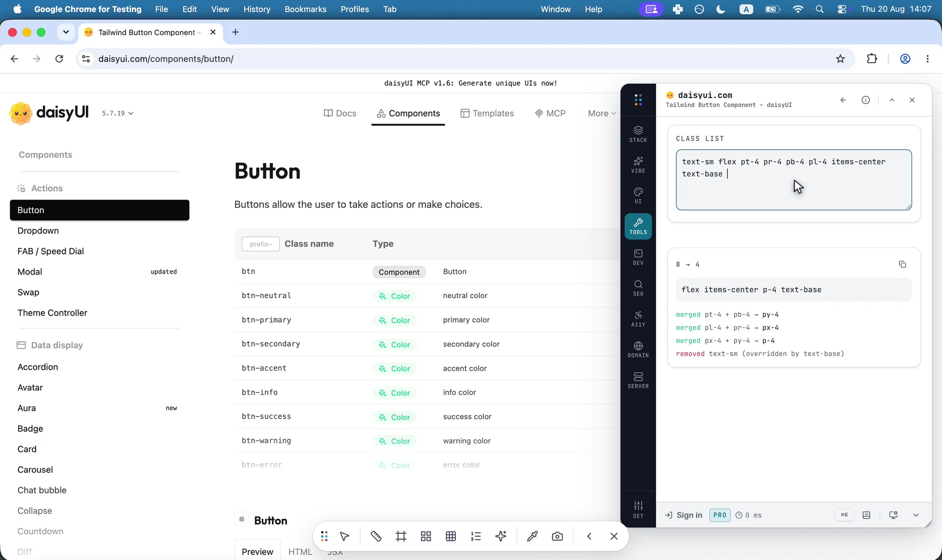Viewport: 942px width, 560px height.
Task: Click the # anchor beside the Button heading
Action: click(241, 519)
